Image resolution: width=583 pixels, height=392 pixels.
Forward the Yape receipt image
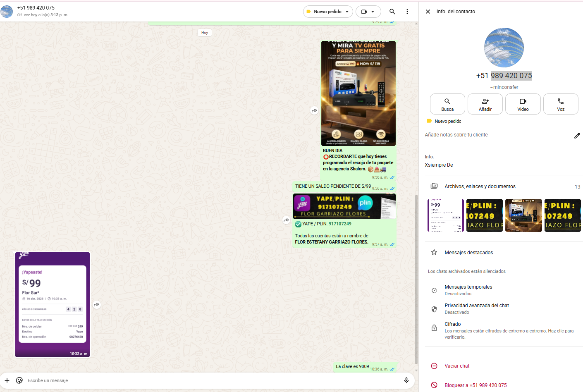(x=96, y=305)
